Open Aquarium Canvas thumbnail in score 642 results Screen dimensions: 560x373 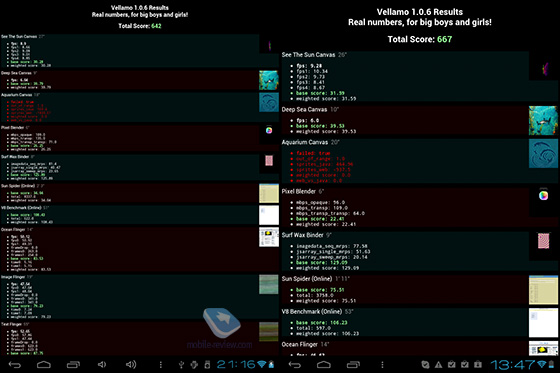pos(269,102)
